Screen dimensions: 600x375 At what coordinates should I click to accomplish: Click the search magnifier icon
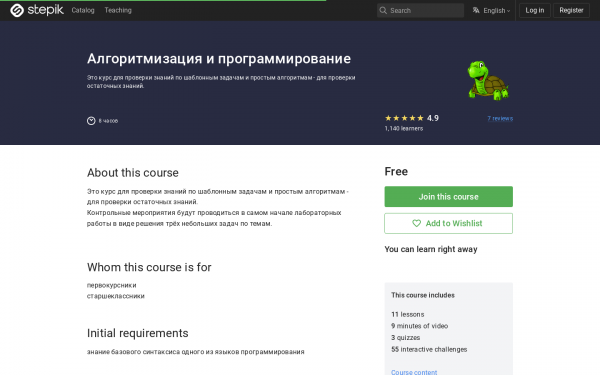point(383,10)
